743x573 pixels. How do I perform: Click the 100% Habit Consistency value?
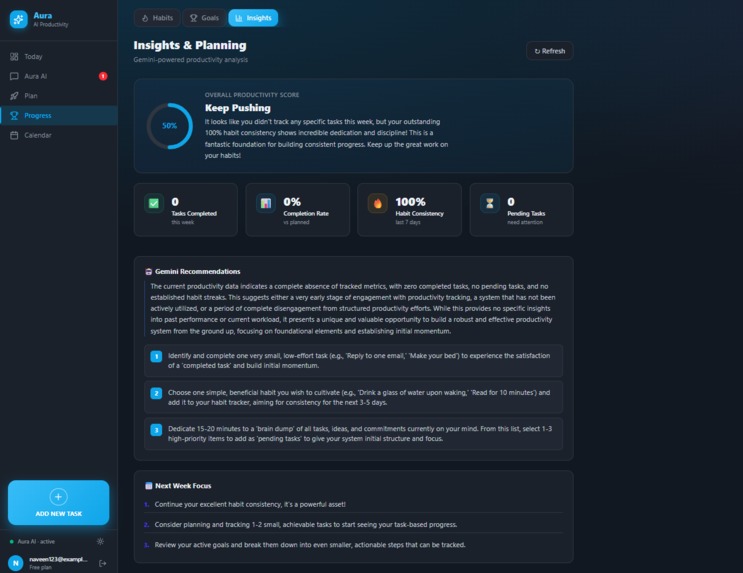point(410,202)
